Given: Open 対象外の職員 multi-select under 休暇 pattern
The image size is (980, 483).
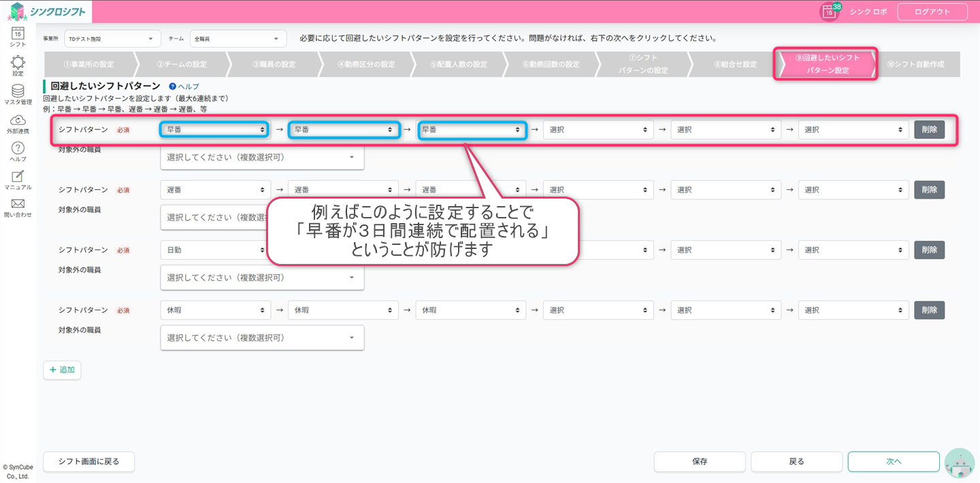Looking at the screenshot, I should tap(262, 338).
